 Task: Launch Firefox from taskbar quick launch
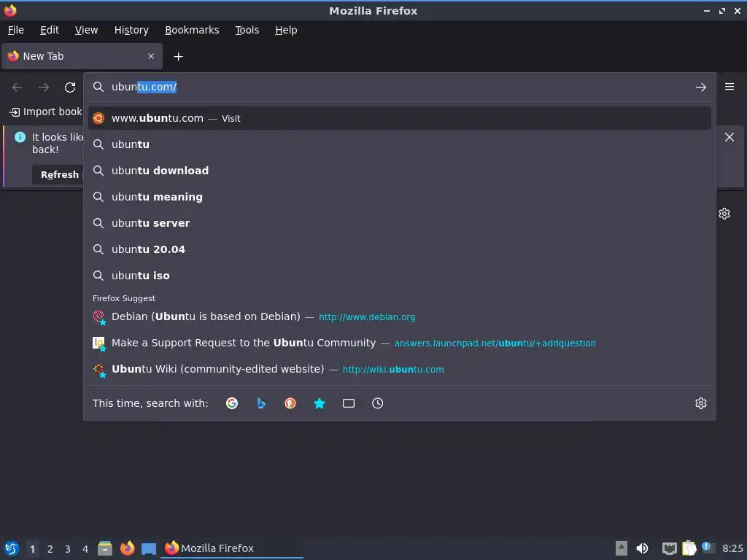[127, 548]
